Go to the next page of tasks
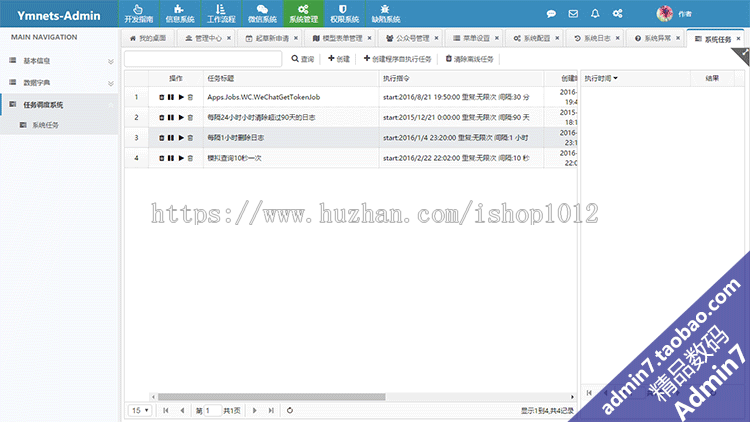750x422 pixels. click(254, 411)
